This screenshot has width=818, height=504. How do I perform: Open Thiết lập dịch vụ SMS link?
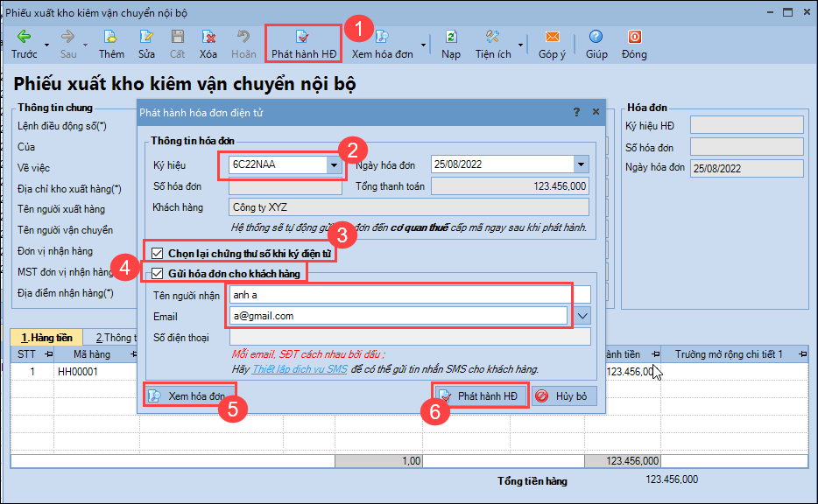pyautogui.click(x=300, y=369)
